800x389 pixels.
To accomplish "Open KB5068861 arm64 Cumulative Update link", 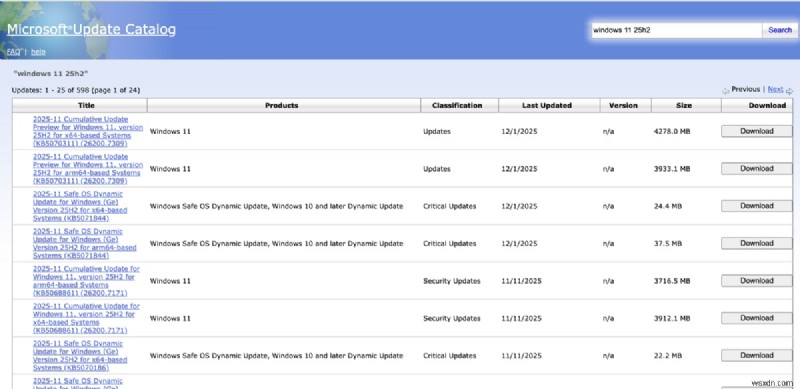I will coord(86,281).
